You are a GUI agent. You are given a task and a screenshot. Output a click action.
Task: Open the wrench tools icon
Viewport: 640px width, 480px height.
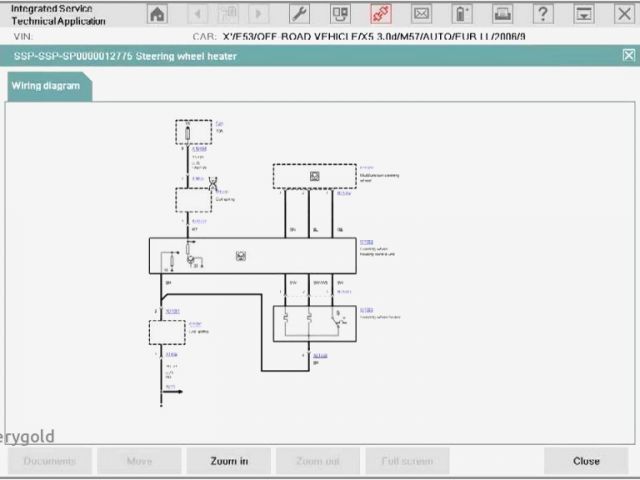click(x=299, y=14)
